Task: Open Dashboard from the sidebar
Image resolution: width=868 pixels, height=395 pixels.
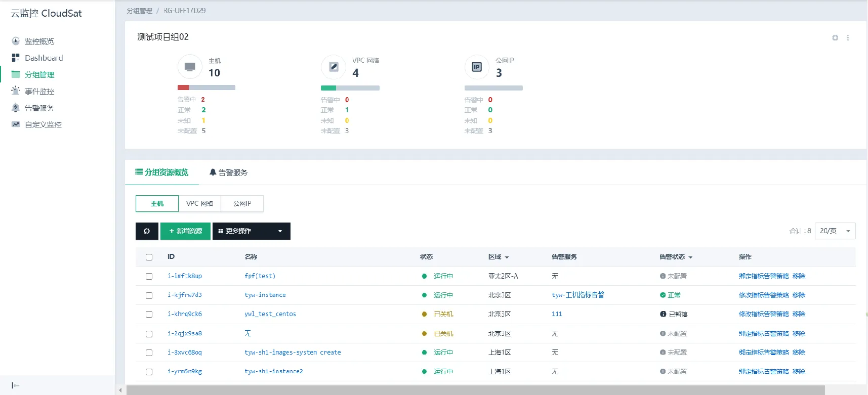Action: [44, 58]
